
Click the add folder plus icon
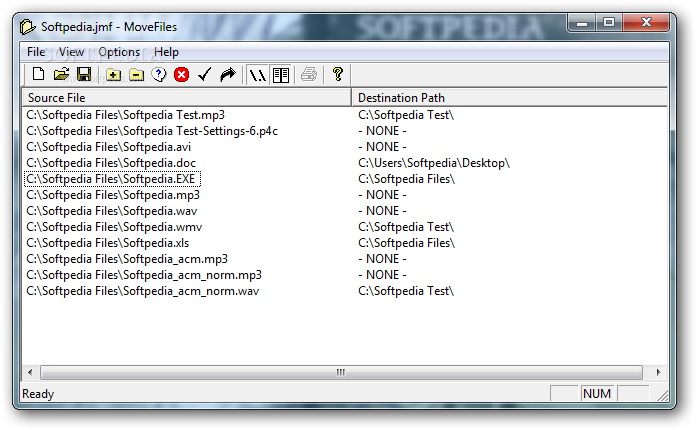point(113,75)
